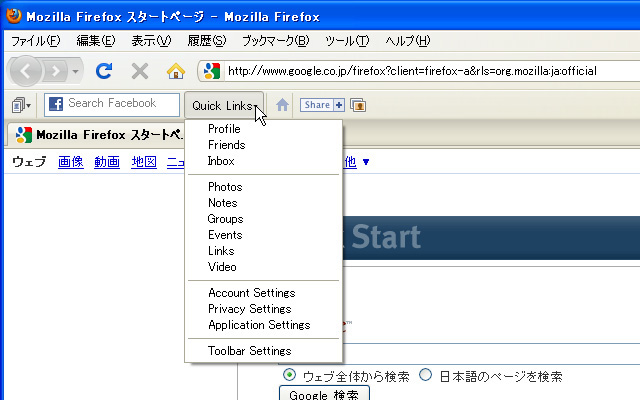
Task: Select the Mozilla Firefox スタートページ tab
Action: click(x=98, y=135)
